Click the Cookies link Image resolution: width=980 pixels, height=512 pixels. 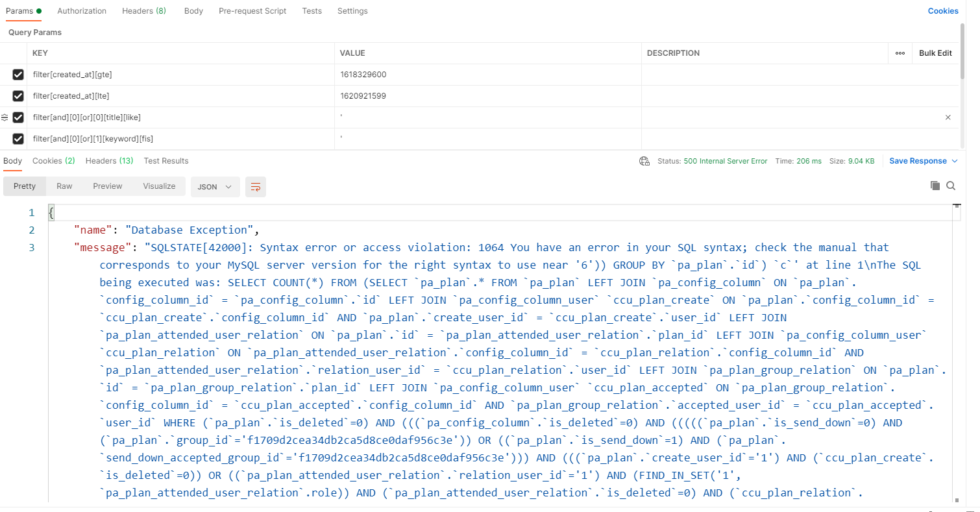pos(943,11)
